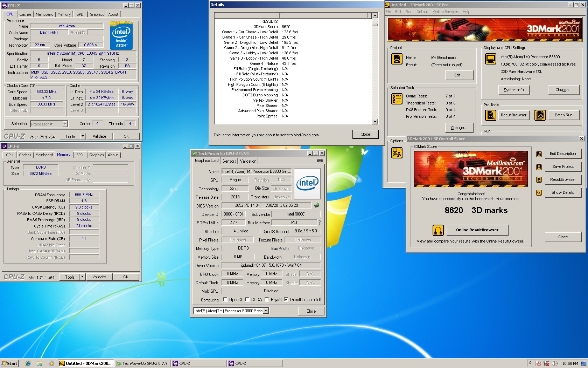The width and height of the screenshot is (588, 368).
Task: Click the Project icon in 3DMark2001
Action: pos(397,59)
